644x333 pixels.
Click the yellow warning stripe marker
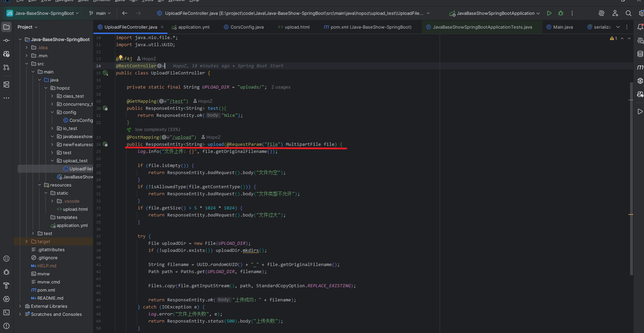(631, 214)
